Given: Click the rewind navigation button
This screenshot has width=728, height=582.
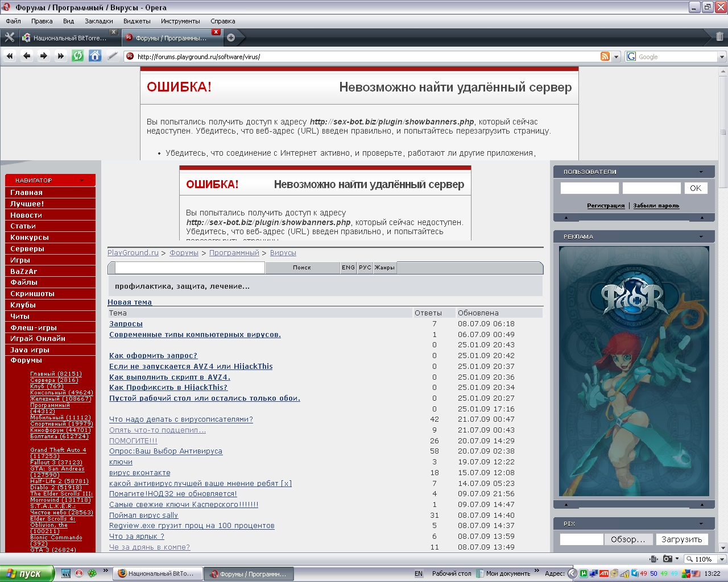Looking at the screenshot, I should point(10,56).
